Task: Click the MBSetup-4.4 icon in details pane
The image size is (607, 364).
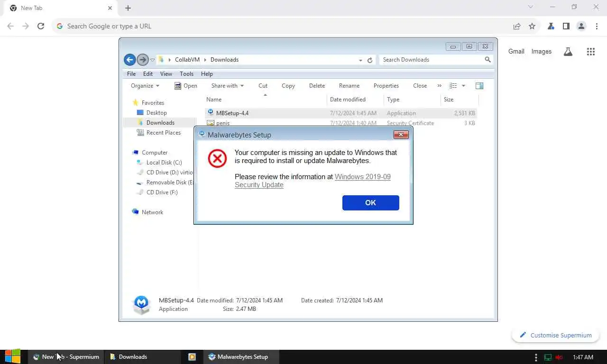Action: [x=141, y=305]
